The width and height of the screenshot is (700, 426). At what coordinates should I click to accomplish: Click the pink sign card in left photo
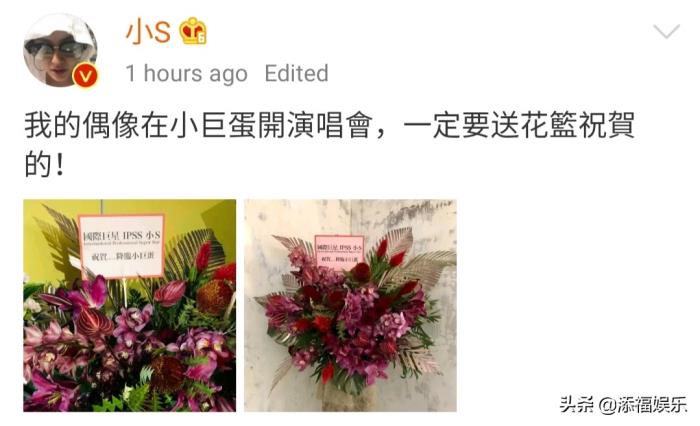click(121, 246)
